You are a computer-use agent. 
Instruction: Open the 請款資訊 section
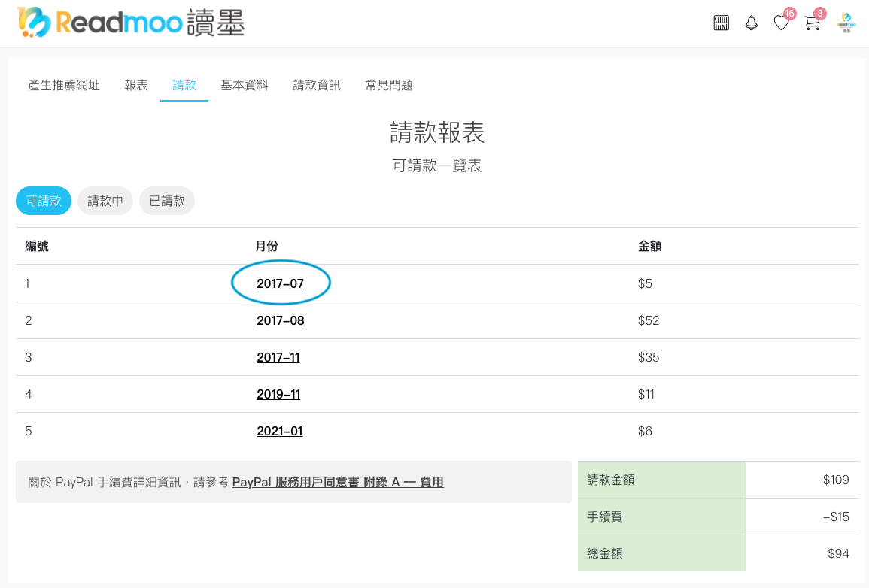(x=316, y=85)
